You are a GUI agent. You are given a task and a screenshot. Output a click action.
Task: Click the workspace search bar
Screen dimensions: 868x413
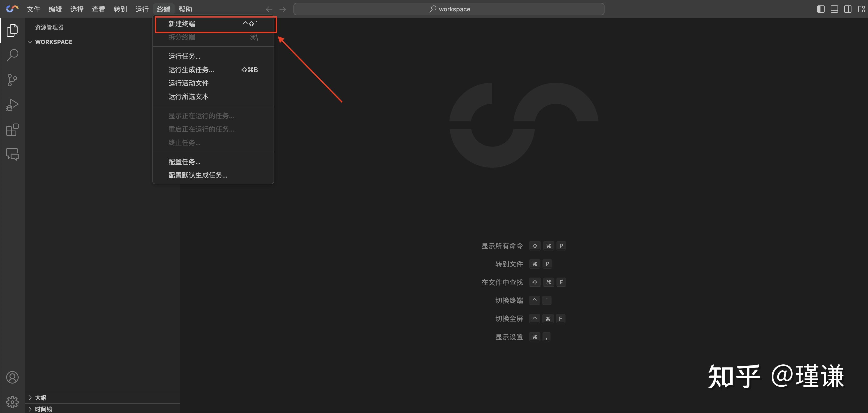pos(449,9)
